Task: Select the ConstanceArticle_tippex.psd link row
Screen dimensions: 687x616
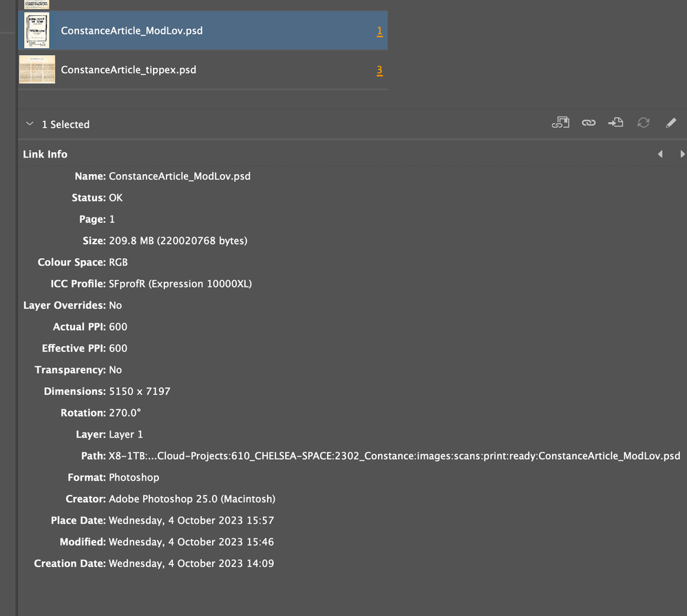Action: 207,70
